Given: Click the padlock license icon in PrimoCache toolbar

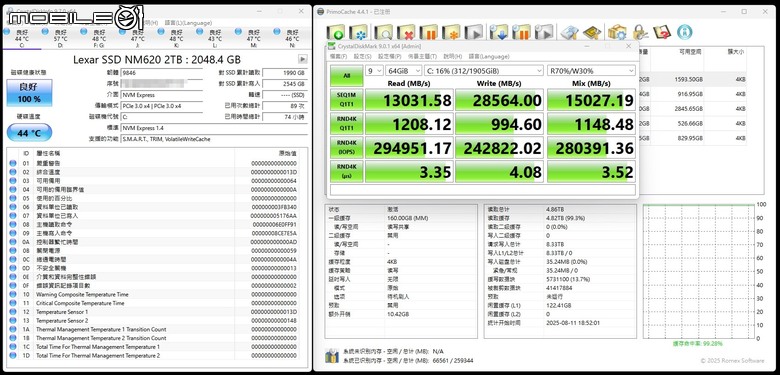Looking at the screenshot, I should tap(640, 33).
